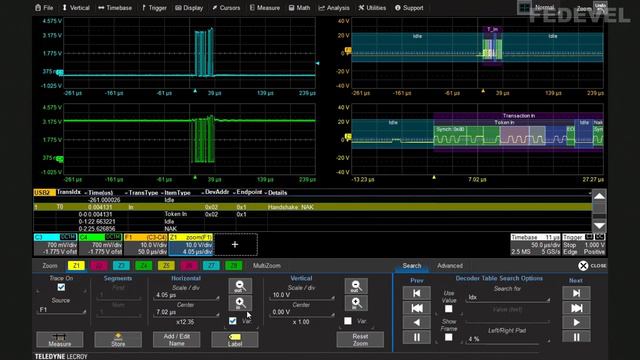Open the Display menu
The height and width of the screenshot is (360, 640).
[189, 7]
